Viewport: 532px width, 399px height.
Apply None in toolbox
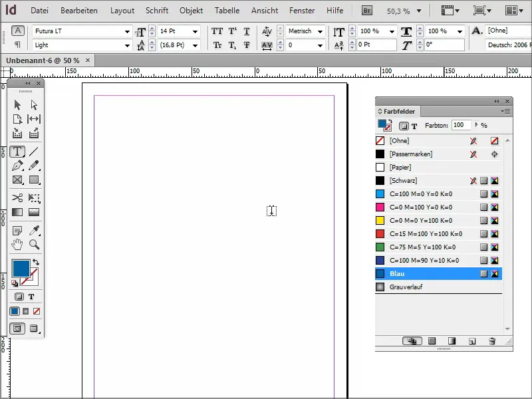[37, 311]
